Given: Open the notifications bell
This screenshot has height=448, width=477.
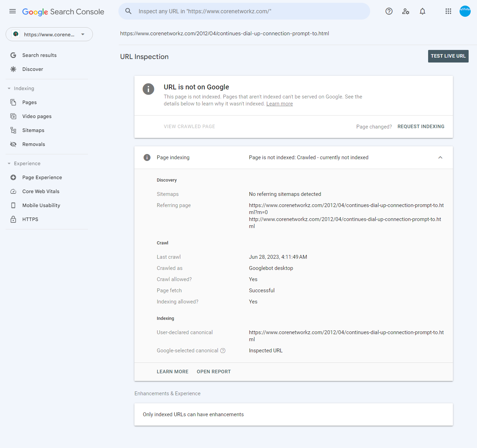Looking at the screenshot, I should 423,11.
